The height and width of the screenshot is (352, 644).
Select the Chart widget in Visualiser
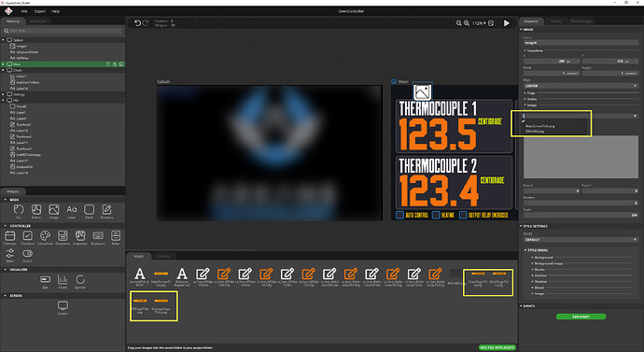(63, 281)
